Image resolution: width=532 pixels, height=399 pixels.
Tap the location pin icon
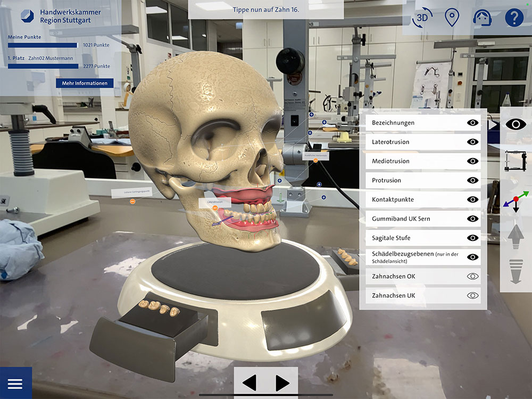(x=452, y=18)
